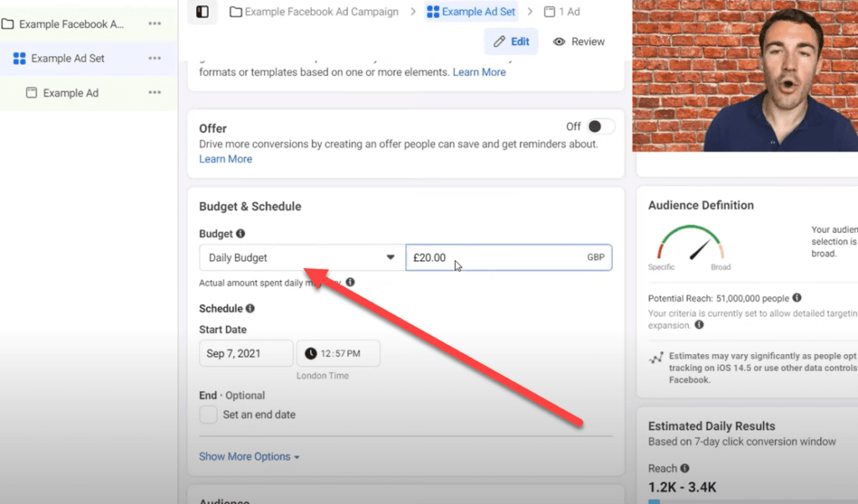Screen dimensions: 858x504
Task: Click the London Time label
Action: pyautogui.click(x=323, y=376)
